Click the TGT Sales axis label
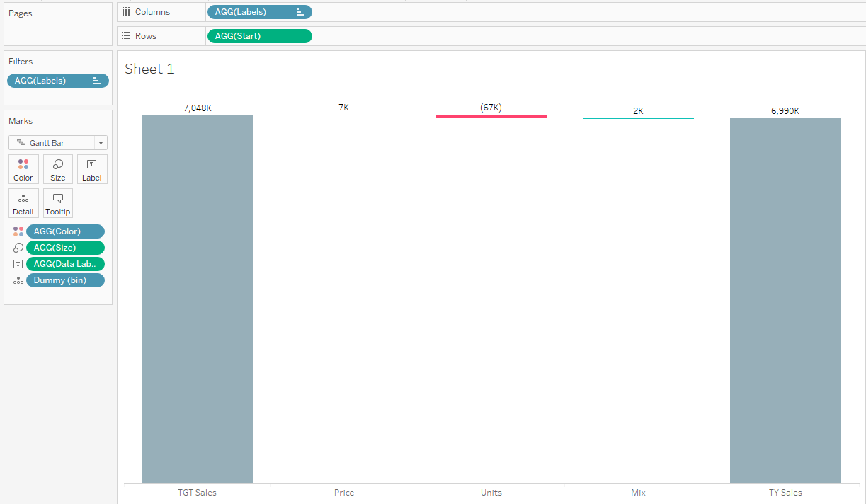 [x=198, y=493]
